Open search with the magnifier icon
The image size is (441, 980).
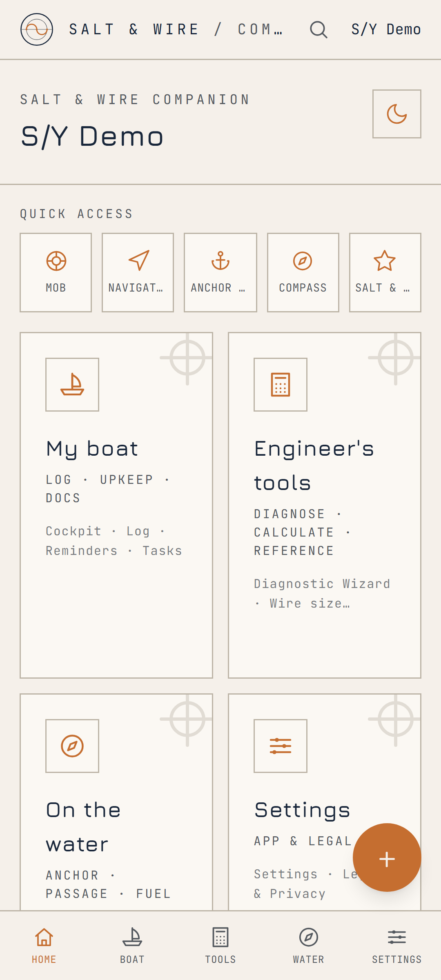pyautogui.click(x=318, y=29)
